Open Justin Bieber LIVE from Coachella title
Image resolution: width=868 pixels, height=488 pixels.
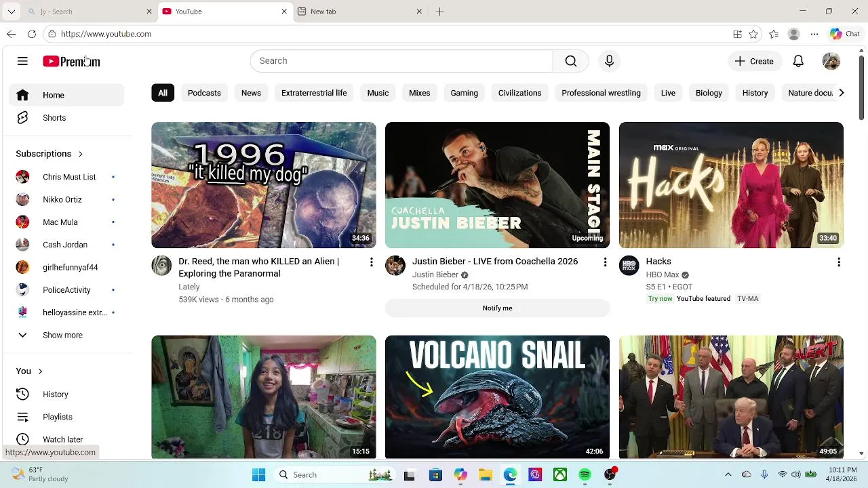495,262
